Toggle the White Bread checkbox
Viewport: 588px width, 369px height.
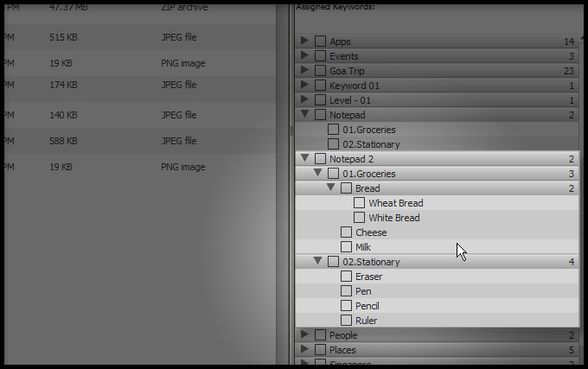[x=360, y=218]
